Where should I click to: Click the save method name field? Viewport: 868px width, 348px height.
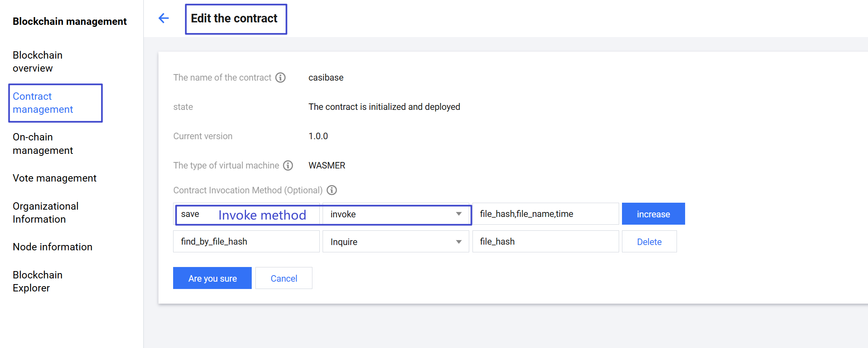(196, 214)
